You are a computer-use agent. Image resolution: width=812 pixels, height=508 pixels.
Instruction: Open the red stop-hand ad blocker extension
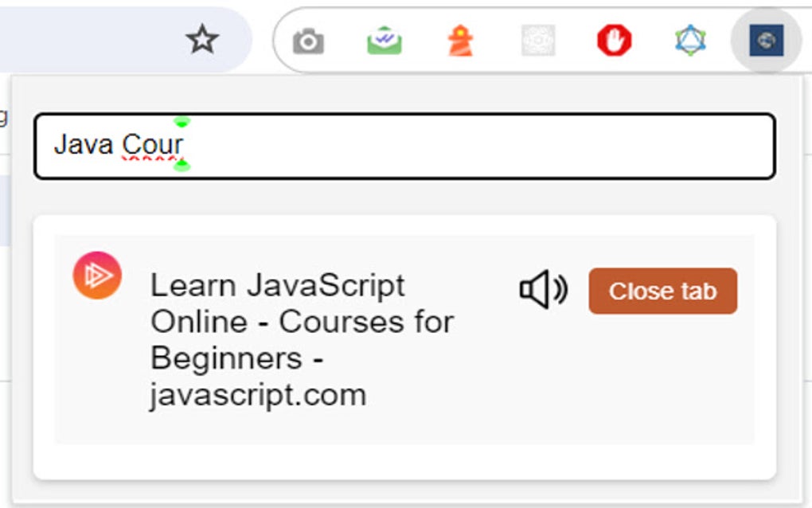click(x=614, y=41)
